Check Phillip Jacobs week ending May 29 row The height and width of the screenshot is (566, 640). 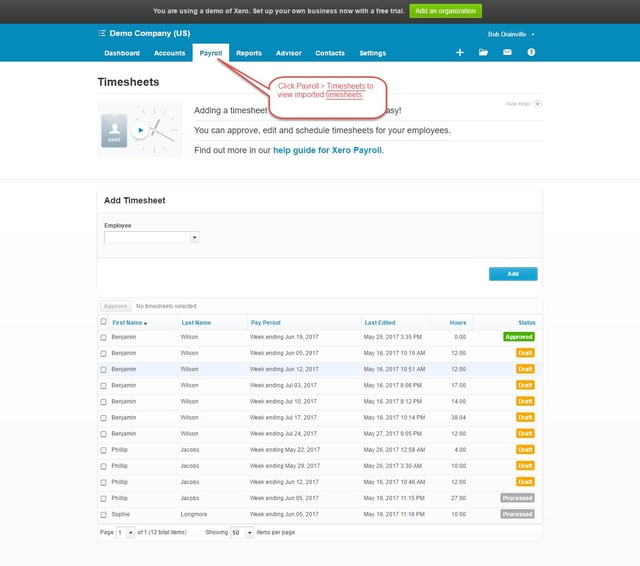click(x=103, y=466)
